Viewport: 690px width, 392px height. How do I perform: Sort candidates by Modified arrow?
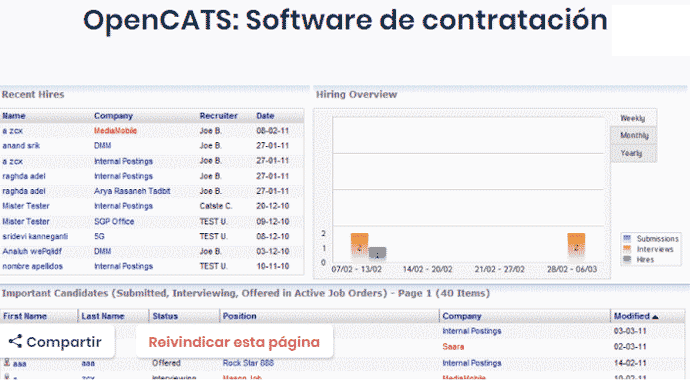tap(655, 317)
